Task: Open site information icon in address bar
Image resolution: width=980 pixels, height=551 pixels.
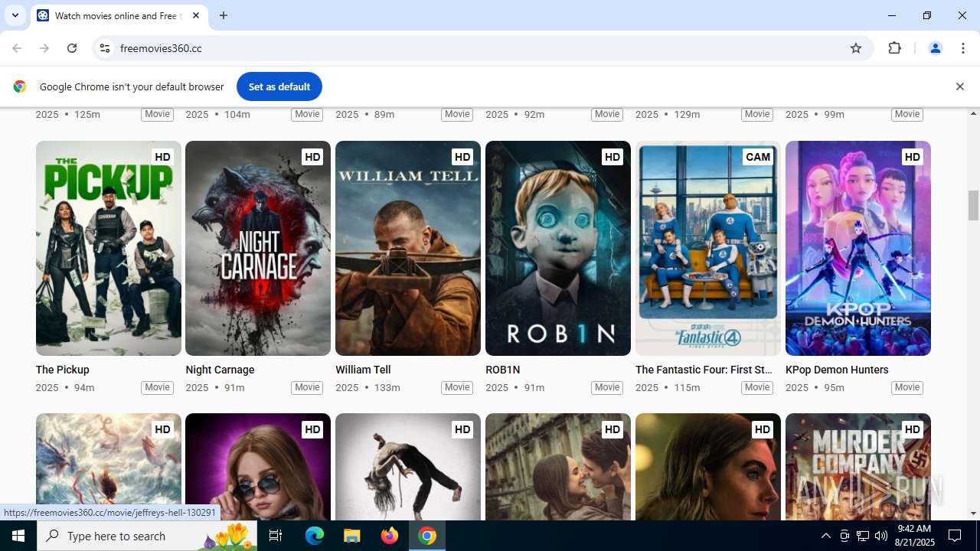Action: (x=105, y=48)
